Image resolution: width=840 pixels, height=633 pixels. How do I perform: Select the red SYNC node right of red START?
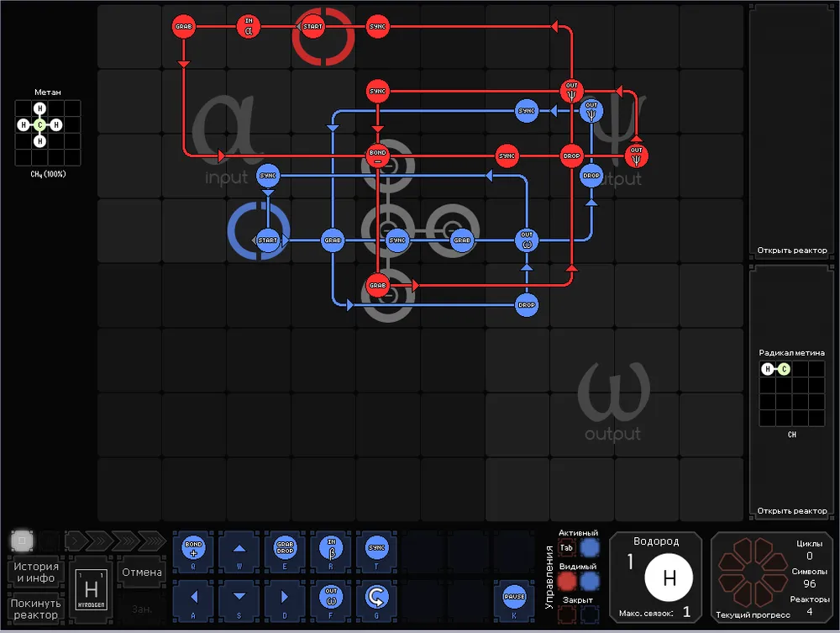(378, 26)
